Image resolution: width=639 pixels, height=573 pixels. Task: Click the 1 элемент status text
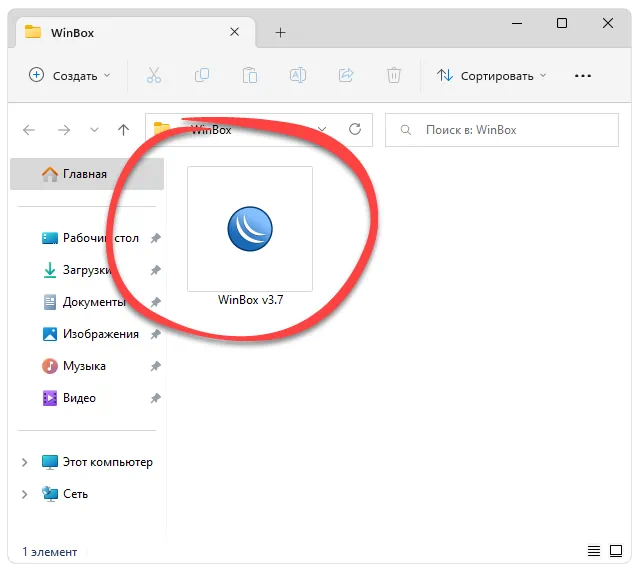(50, 552)
